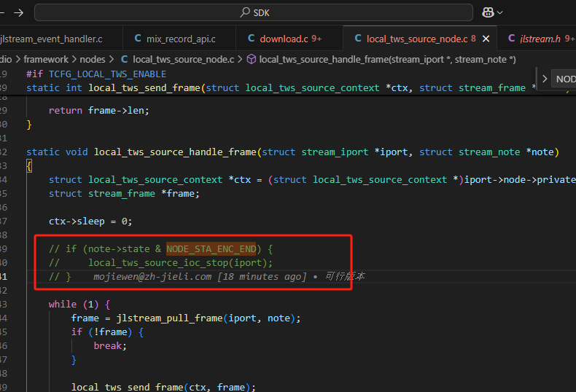Screen dimensions: 576x392
Task: Switch to download.c tab
Action: click(x=289, y=39)
